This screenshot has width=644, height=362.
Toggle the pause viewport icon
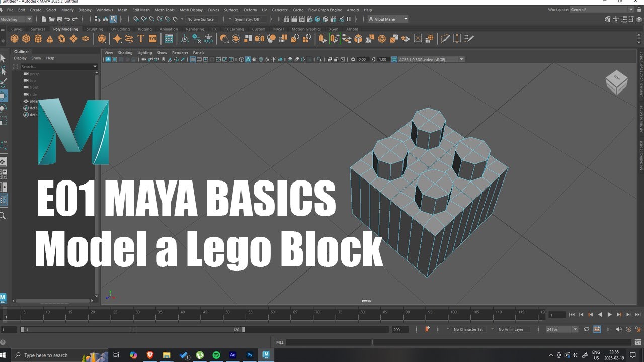tap(348, 19)
